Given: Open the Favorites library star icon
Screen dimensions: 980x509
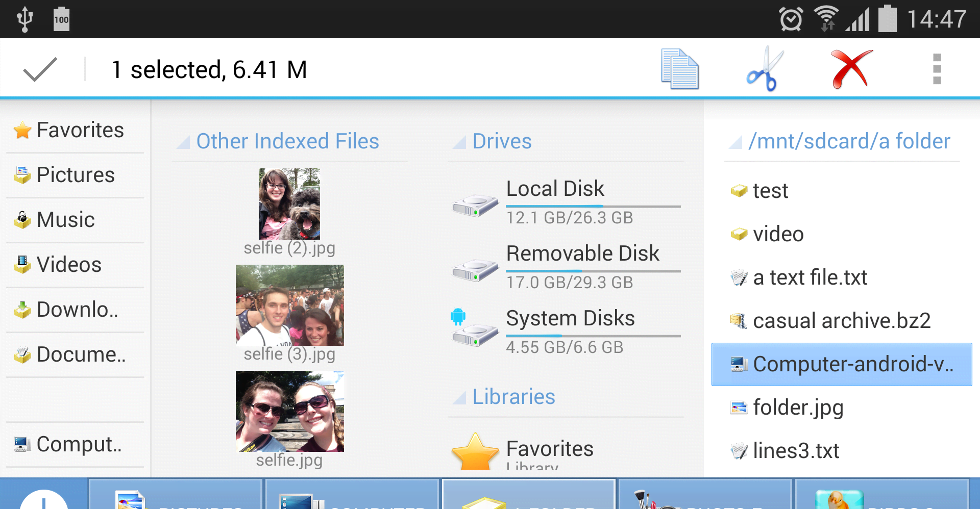Looking at the screenshot, I should point(475,451).
